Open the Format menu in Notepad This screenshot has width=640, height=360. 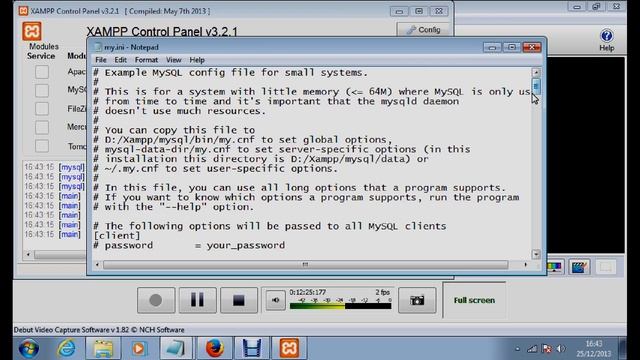(146, 60)
